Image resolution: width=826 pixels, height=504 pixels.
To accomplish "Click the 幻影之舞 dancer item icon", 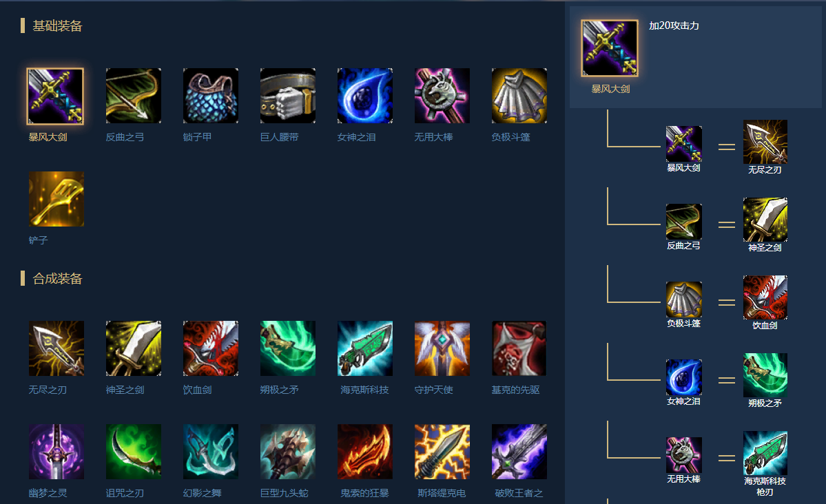I will click(211, 452).
